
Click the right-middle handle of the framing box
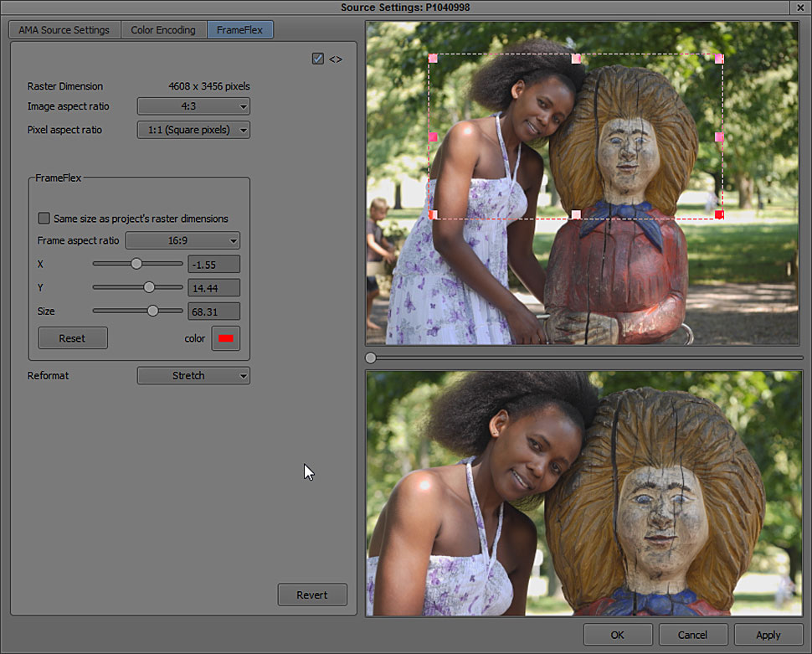[719, 136]
